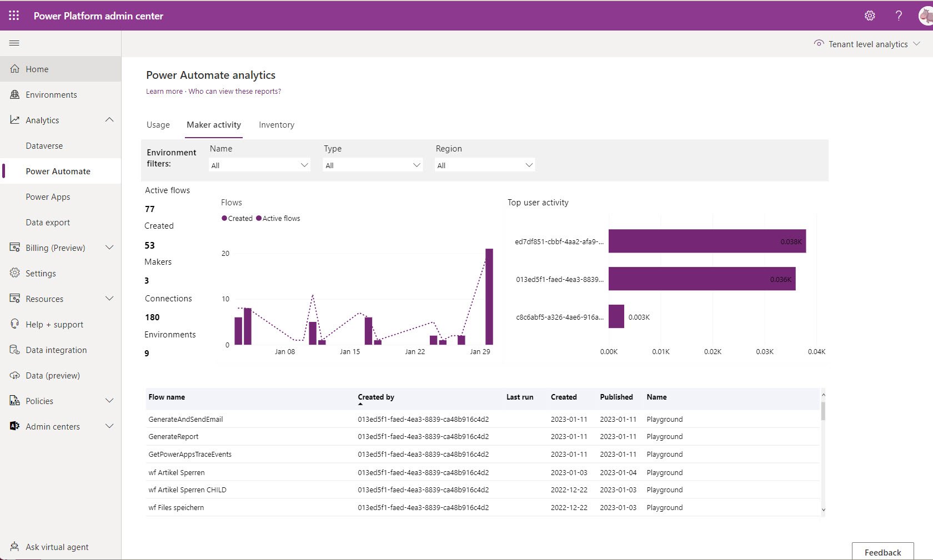Collapse the navigation hamburger menu

[x=14, y=43]
